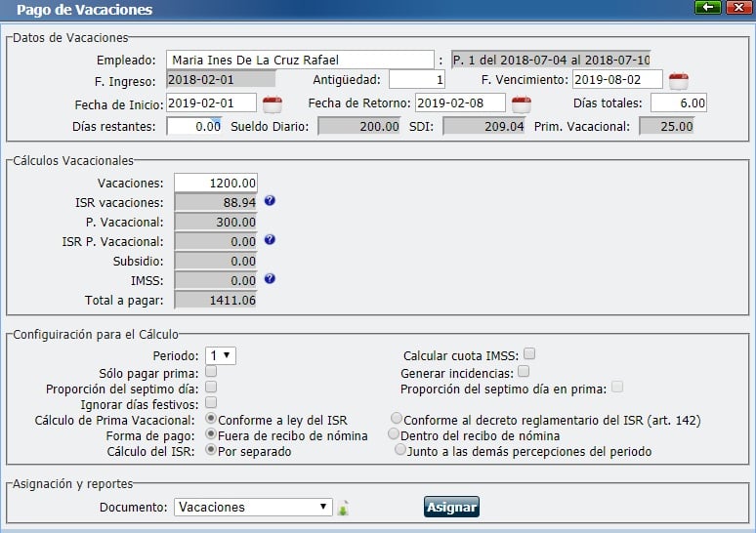756x533 pixels.
Task: Click help icon next to ISR P. Vacacional
Action: 270,239
